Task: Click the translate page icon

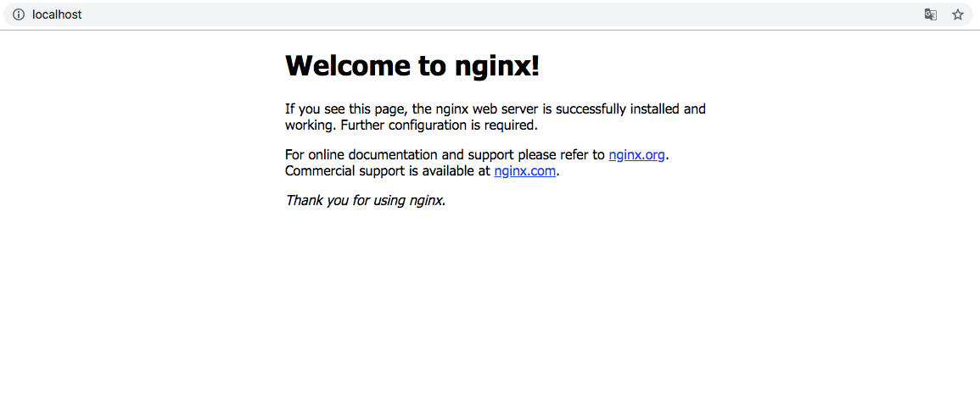Action: click(x=931, y=14)
